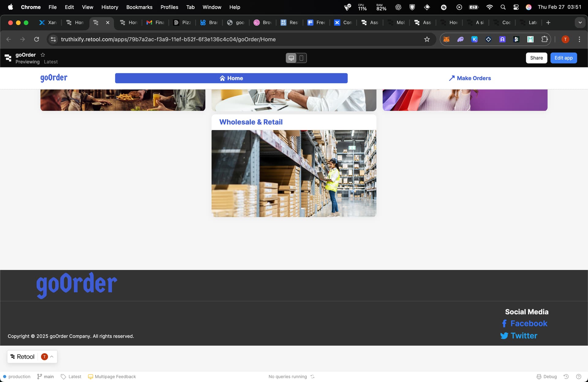Switch to the Free tab
The height and width of the screenshot is (382, 588).
click(x=316, y=22)
